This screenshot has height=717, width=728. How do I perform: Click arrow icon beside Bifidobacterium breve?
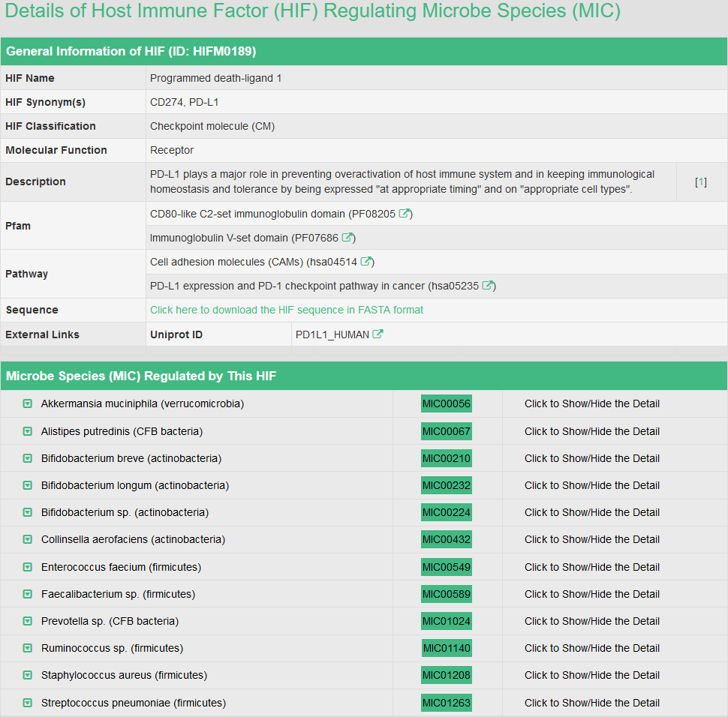(x=28, y=458)
